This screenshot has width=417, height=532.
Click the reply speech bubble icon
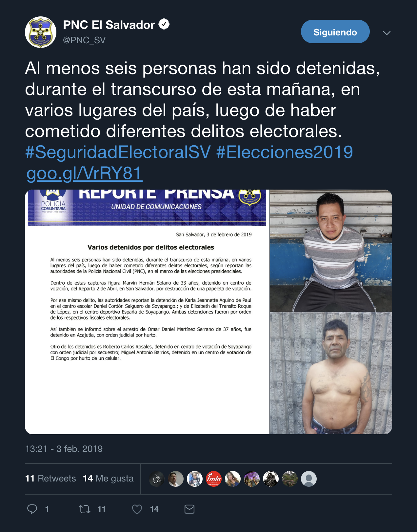coord(32,509)
